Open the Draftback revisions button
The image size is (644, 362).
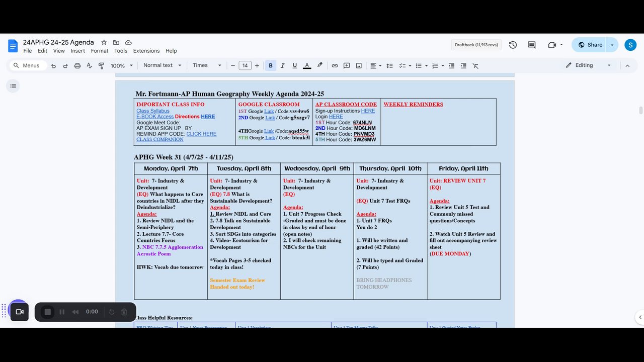[x=476, y=45]
